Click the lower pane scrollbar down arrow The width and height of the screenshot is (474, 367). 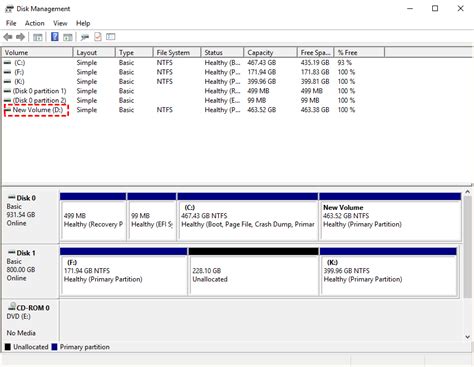tap(467, 337)
